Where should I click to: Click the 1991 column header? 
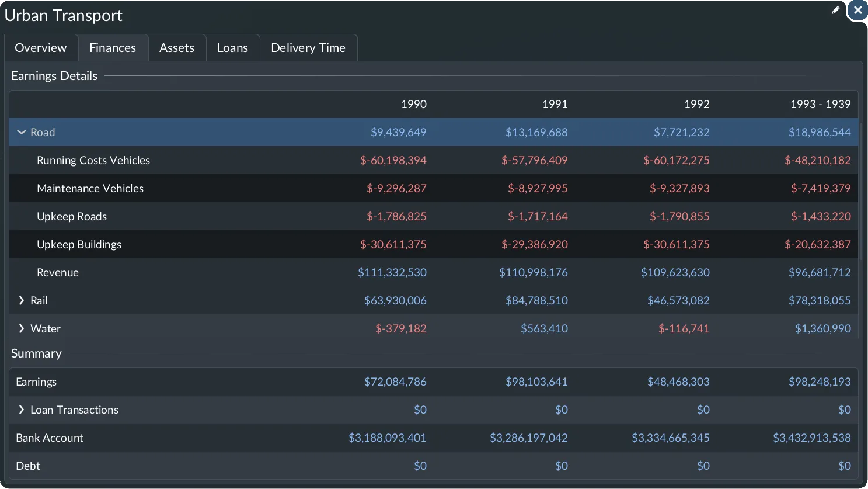(555, 104)
